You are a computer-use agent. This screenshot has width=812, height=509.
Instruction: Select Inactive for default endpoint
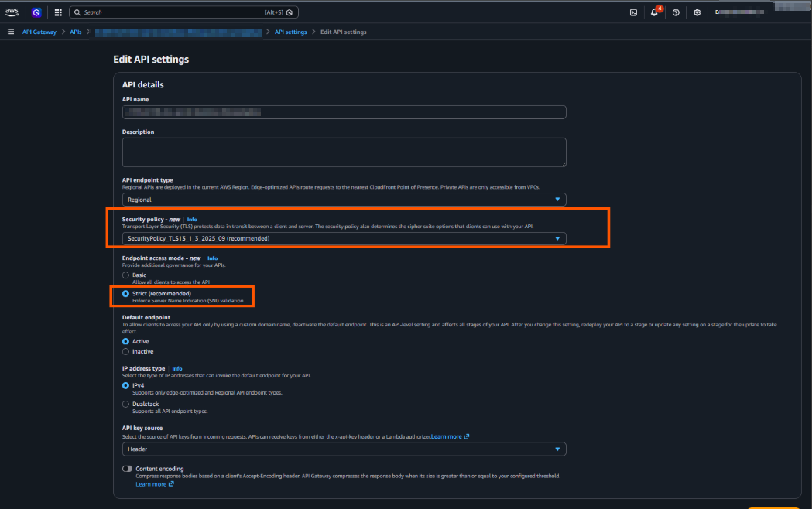(126, 352)
